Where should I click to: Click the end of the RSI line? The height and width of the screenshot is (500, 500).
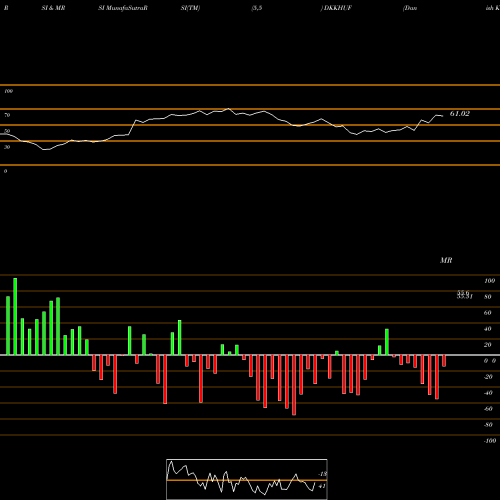pyautogui.click(x=442, y=116)
